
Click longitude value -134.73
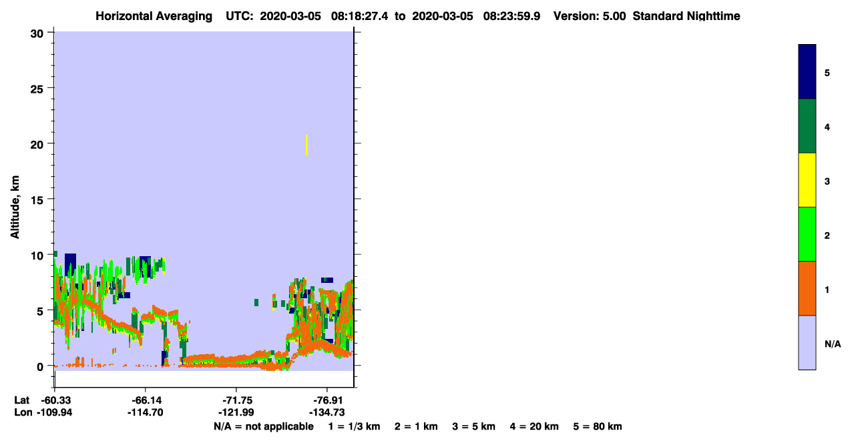[x=326, y=412]
